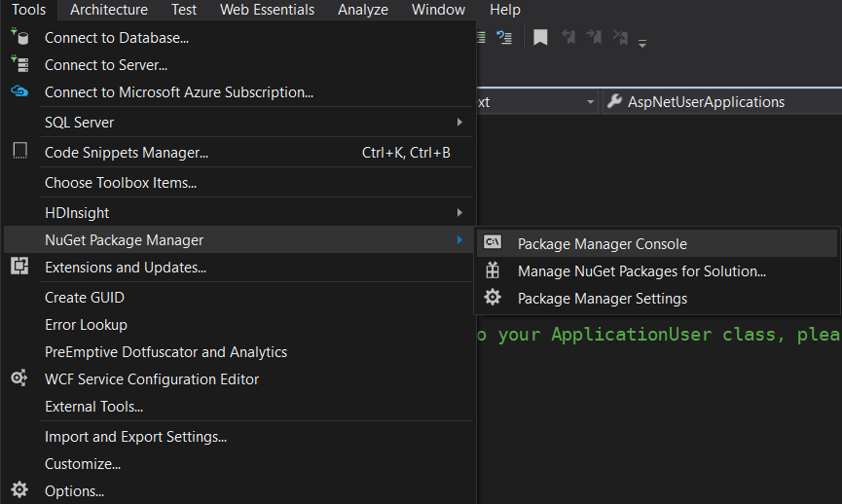Open the Analyze menu

pyautogui.click(x=362, y=10)
